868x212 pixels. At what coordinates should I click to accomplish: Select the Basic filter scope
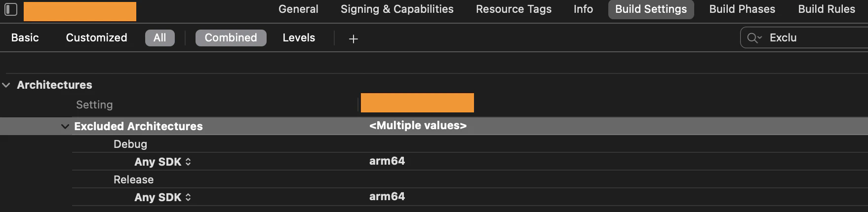tap(25, 38)
